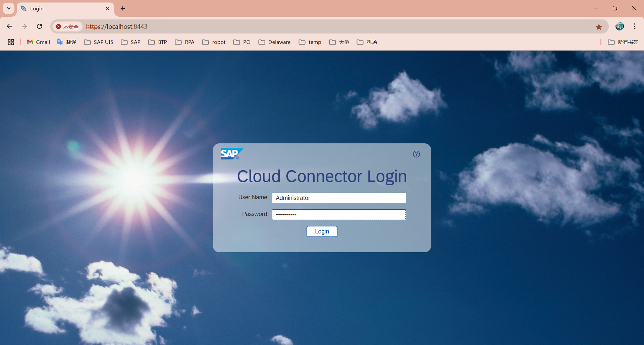This screenshot has width=644, height=345.
Task: Open the temp bookmark folder
Action: 310,42
